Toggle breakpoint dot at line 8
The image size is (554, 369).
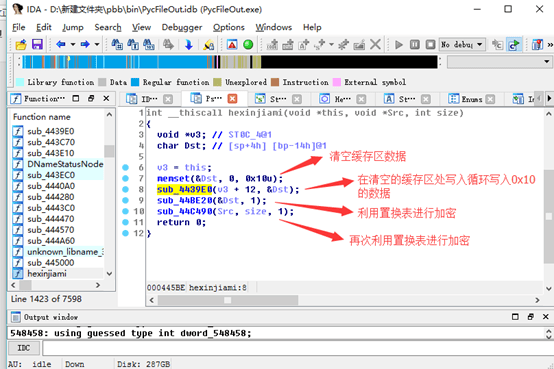point(125,189)
